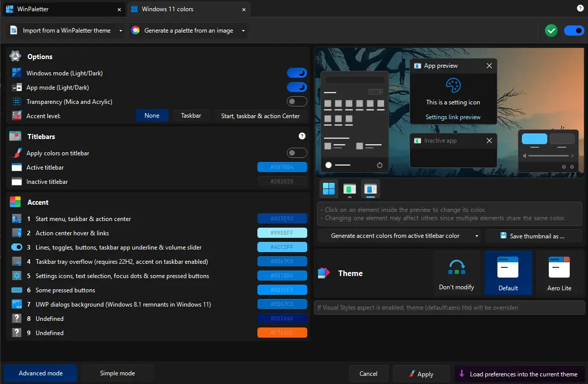Close the Inactive app preview window

tap(489, 141)
